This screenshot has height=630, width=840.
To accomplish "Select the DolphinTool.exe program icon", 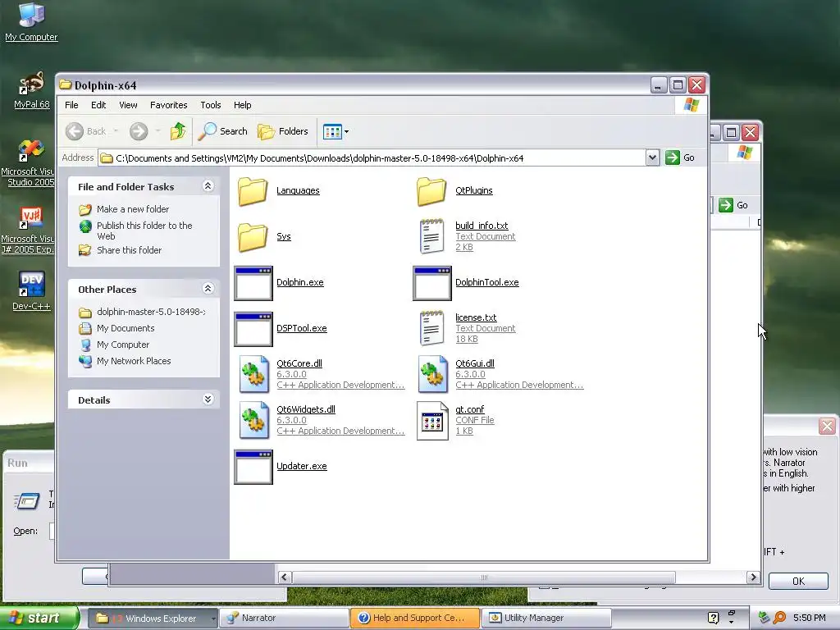I will [431, 283].
